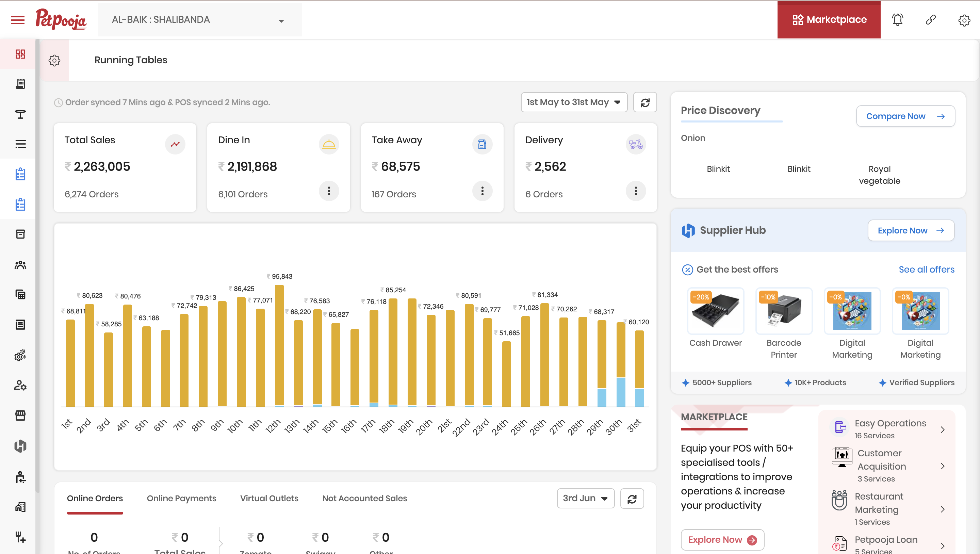Switch to Online Orders tab

95,498
